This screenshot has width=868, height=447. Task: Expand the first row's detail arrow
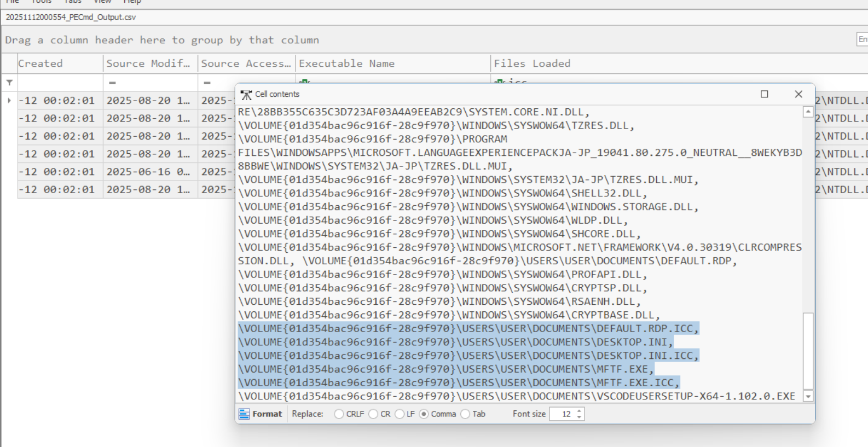click(9, 101)
